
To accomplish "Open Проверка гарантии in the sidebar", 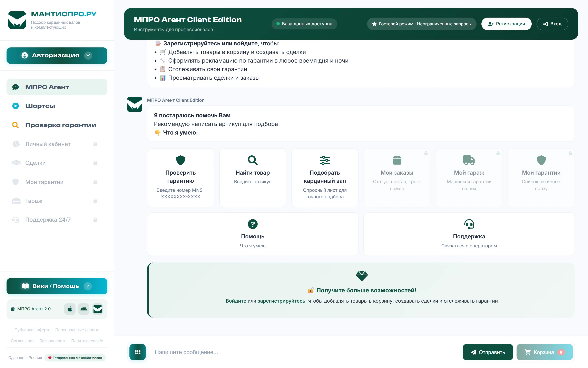I will (57, 125).
